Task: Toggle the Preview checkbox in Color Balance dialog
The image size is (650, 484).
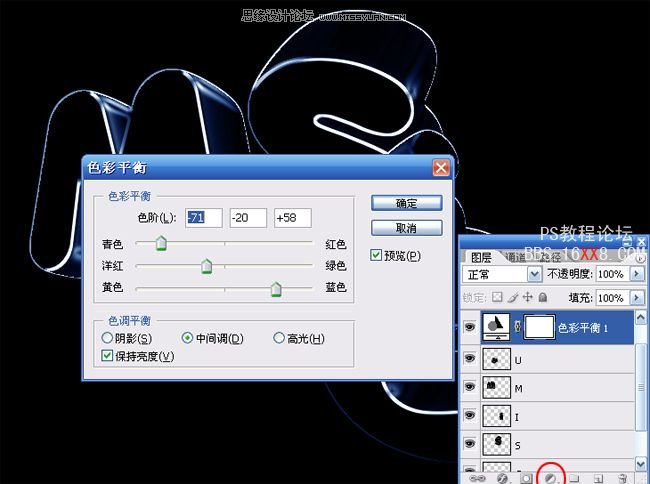Action: (376, 255)
